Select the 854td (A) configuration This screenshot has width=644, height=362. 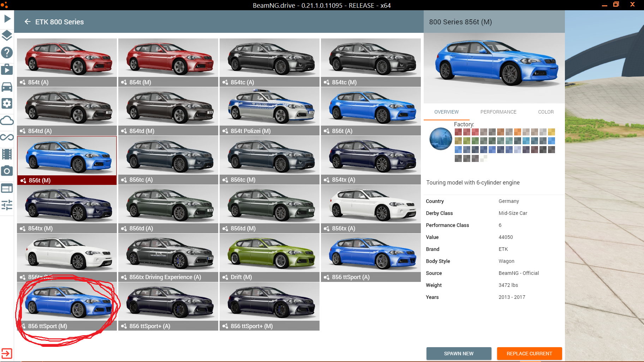67,111
